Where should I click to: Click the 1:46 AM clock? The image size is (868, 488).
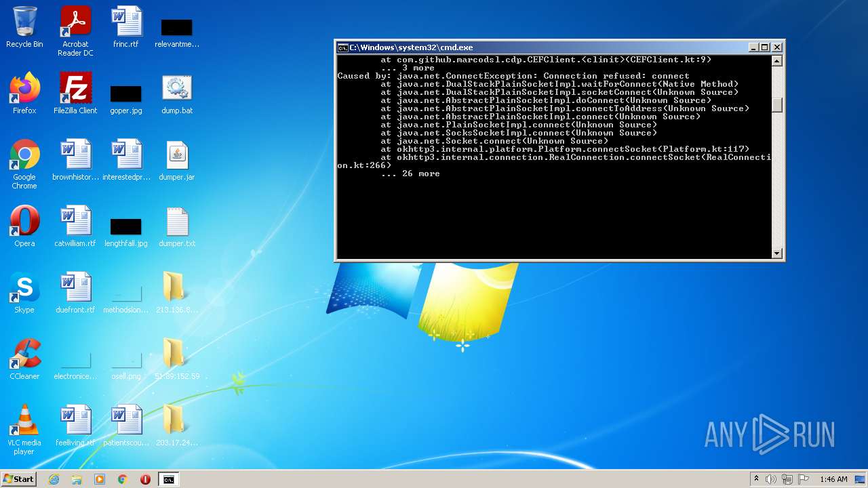[833, 479]
